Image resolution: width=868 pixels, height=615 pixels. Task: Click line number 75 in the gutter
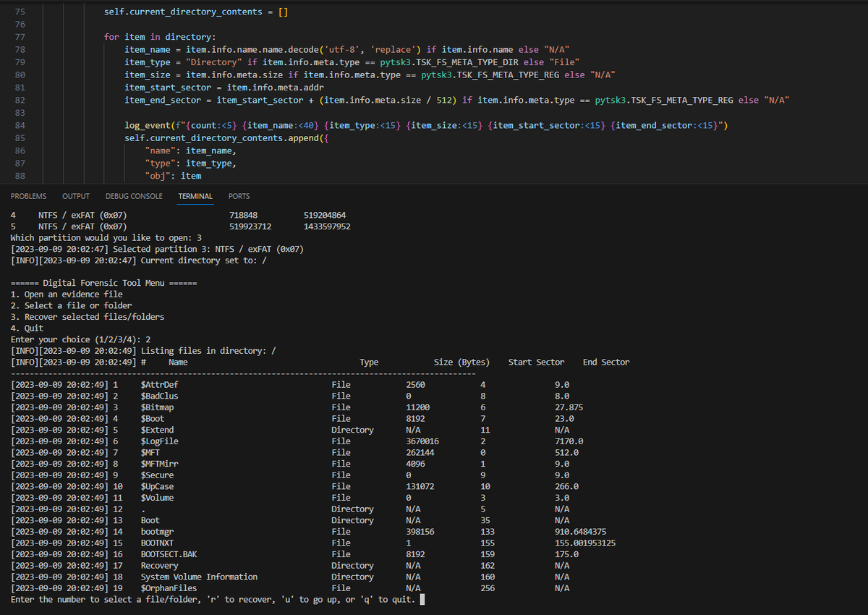pyautogui.click(x=20, y=12)
